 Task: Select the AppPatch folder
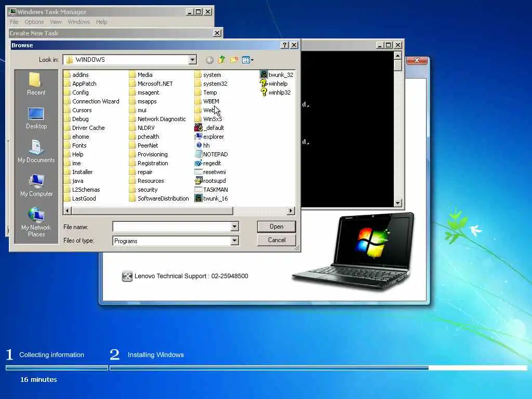click(80, 84)
